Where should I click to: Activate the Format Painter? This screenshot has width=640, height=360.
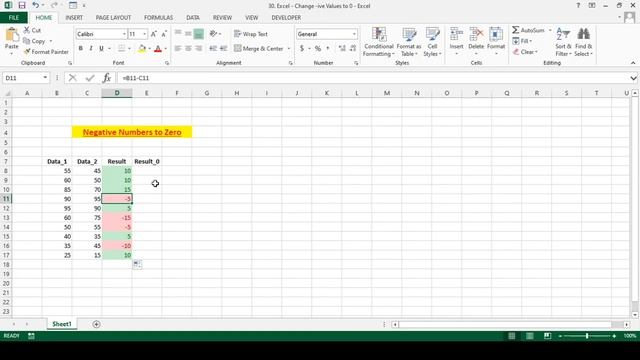pyautogui.click(x=46, y=52)
